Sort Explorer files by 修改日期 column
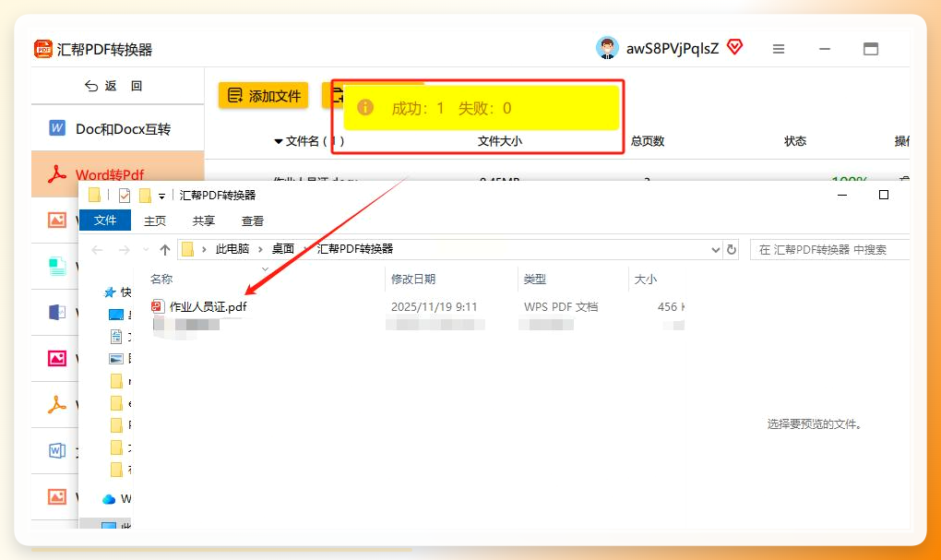 point(413,280)
